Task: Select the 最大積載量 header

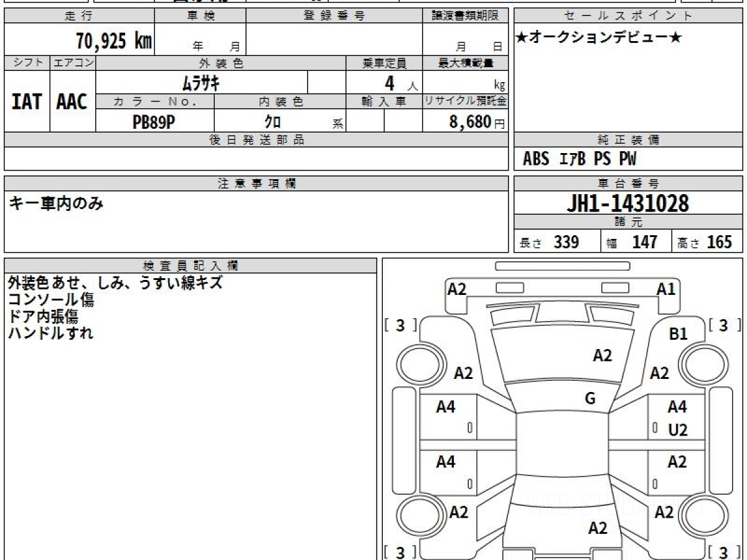Action: click(x=465, y=63)
